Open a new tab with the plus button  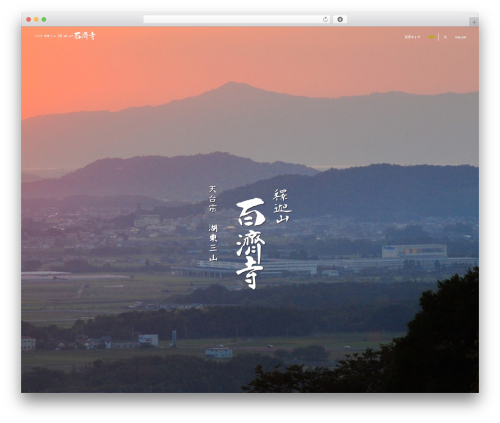click(x=474, y=22)
